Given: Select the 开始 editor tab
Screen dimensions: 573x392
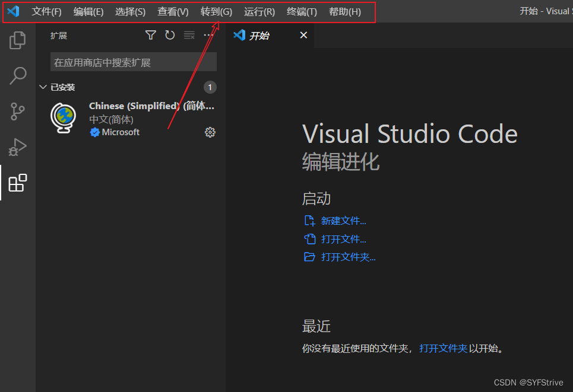Looking at the screenshot, I should (270, 36).
